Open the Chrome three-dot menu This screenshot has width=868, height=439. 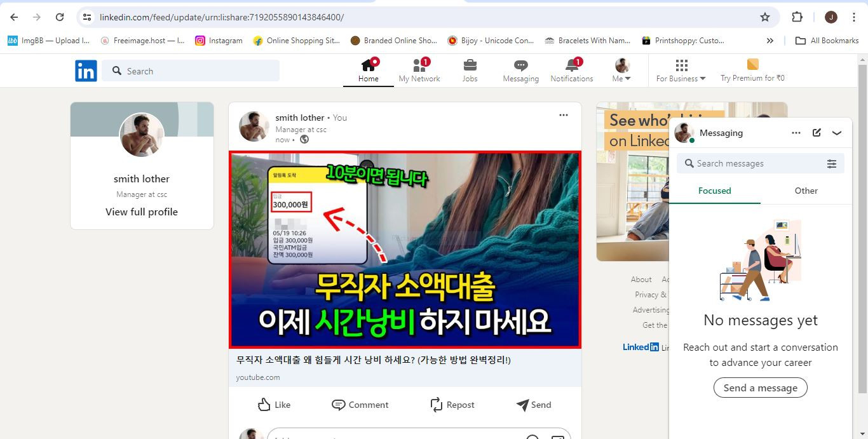[x=853, y=17]
